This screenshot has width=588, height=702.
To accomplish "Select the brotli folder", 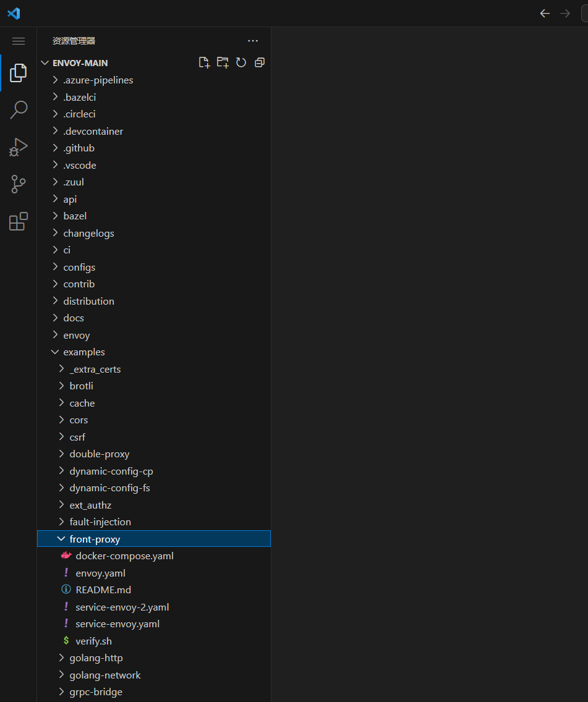I will tap(154, 386).
